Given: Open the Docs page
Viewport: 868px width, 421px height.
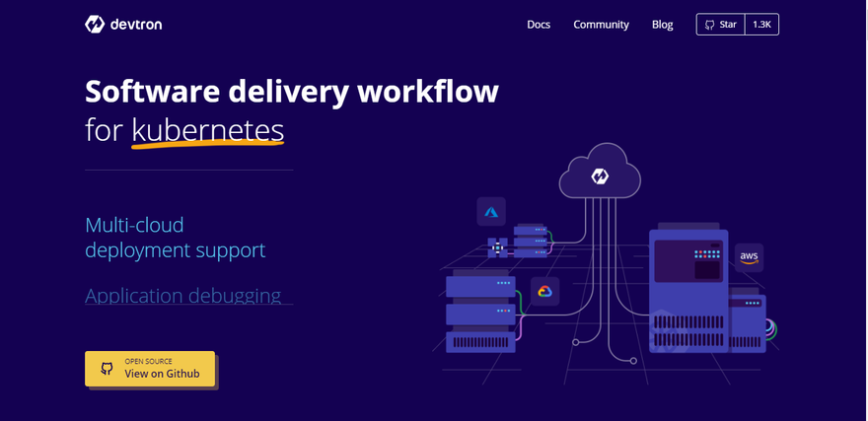Looking at the screenshot, I should point(539,25).
